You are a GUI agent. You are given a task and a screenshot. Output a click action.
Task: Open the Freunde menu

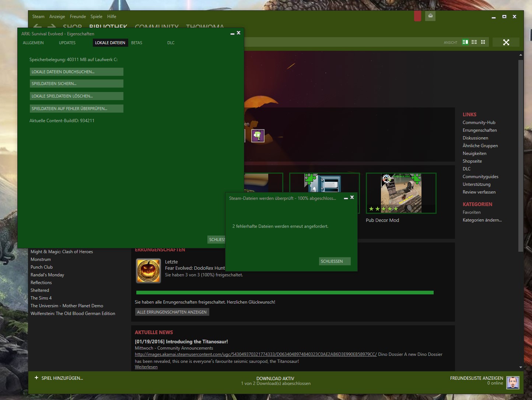(78, 17)
